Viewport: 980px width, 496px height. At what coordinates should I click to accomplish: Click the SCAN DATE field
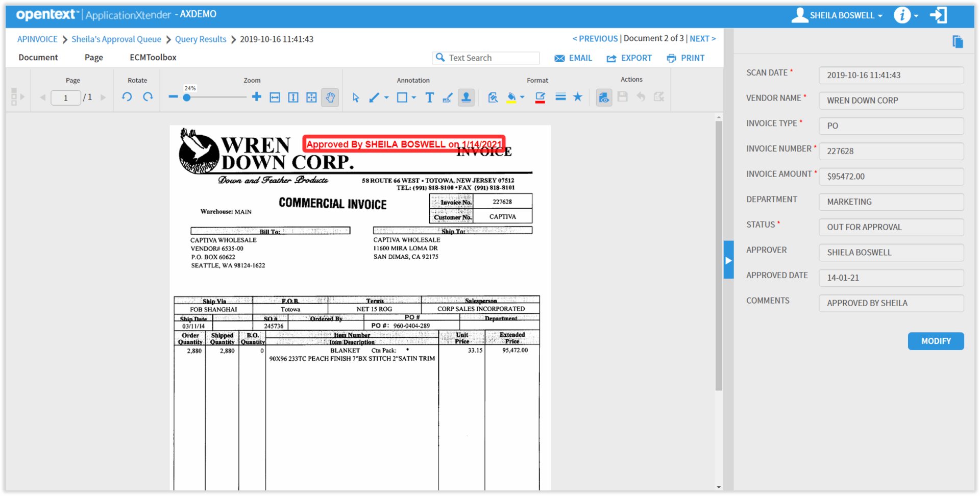pos(891,75)
